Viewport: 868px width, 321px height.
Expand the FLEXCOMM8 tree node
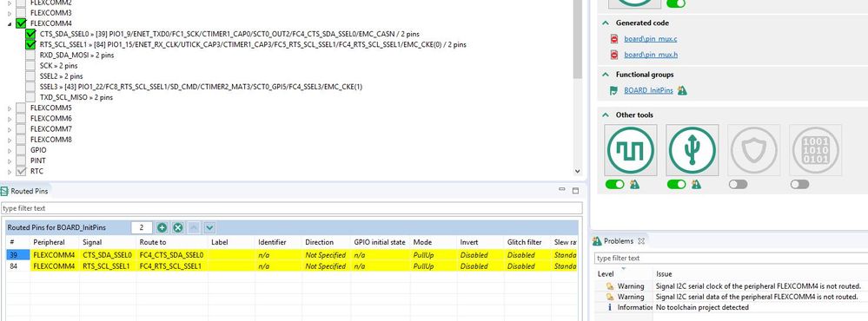(x=10, y=140)
